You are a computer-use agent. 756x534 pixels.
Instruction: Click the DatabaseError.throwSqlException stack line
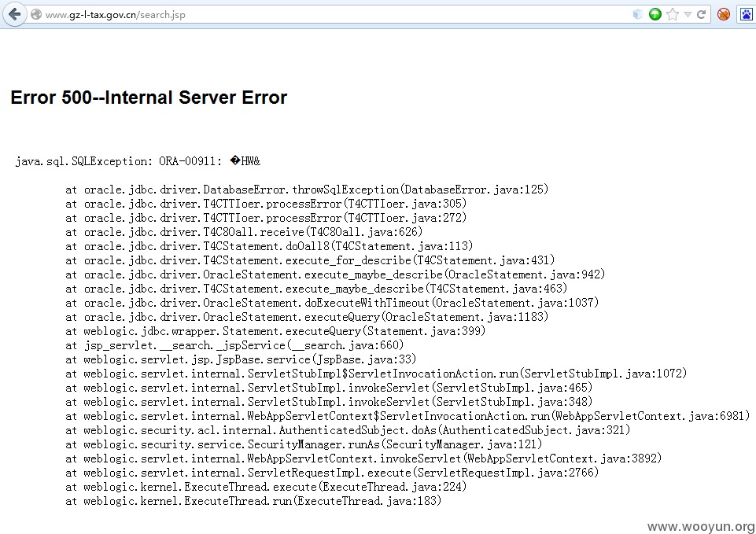307,190
